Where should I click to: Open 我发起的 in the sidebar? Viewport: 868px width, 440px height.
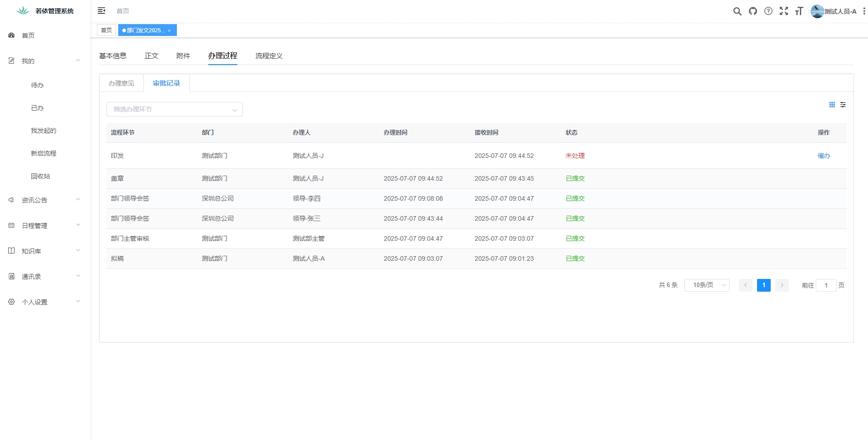44,131
